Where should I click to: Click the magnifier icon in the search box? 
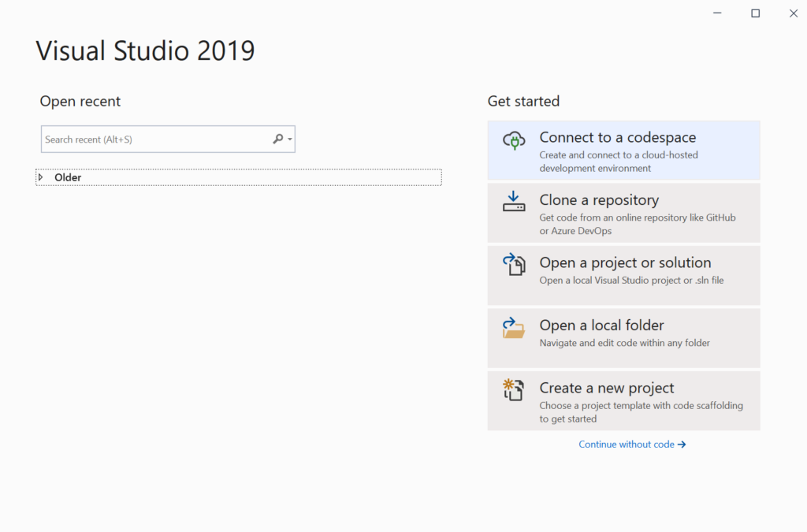click(277, 139)
